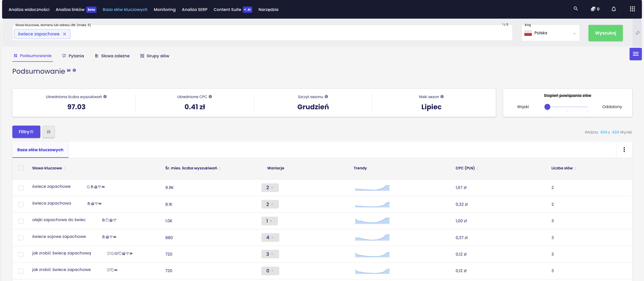Open Analiza widoczności menu
This screenshot has width=644, height=281.
pos(29,10)
